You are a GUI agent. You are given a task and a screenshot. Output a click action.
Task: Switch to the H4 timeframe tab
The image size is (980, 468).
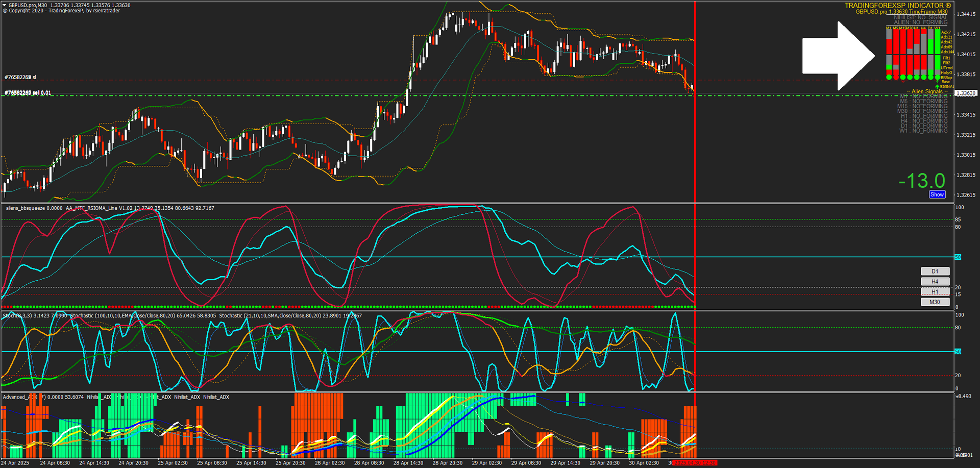[x=935, y=281]
